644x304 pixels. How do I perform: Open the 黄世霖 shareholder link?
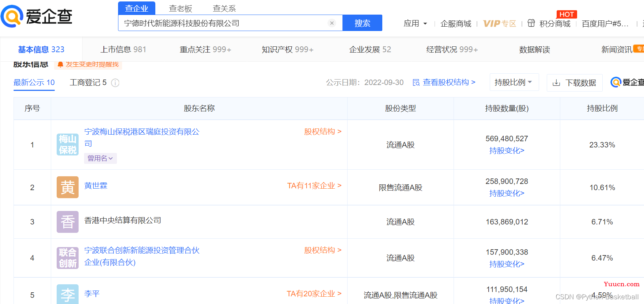click(x=96, y=186)
